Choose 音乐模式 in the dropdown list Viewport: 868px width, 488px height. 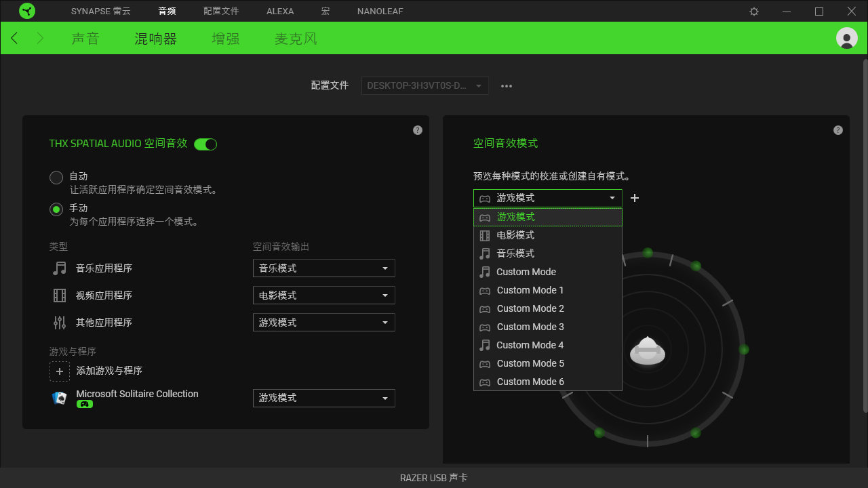click(548, 253)
